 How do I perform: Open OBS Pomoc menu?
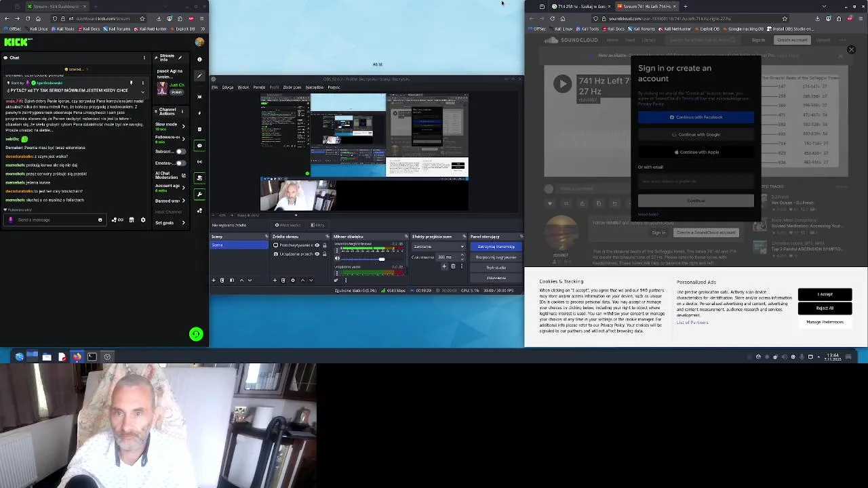[x=334, y=87]
